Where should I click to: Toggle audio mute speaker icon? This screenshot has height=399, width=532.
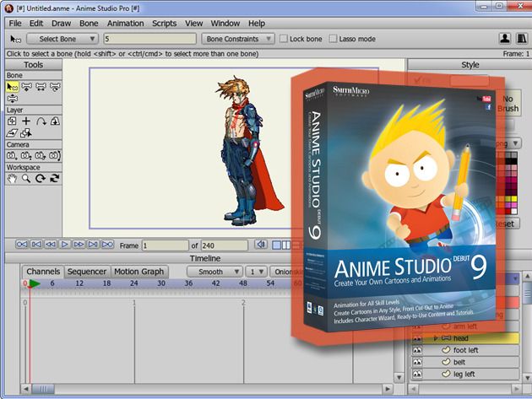(x=261, y=245)
